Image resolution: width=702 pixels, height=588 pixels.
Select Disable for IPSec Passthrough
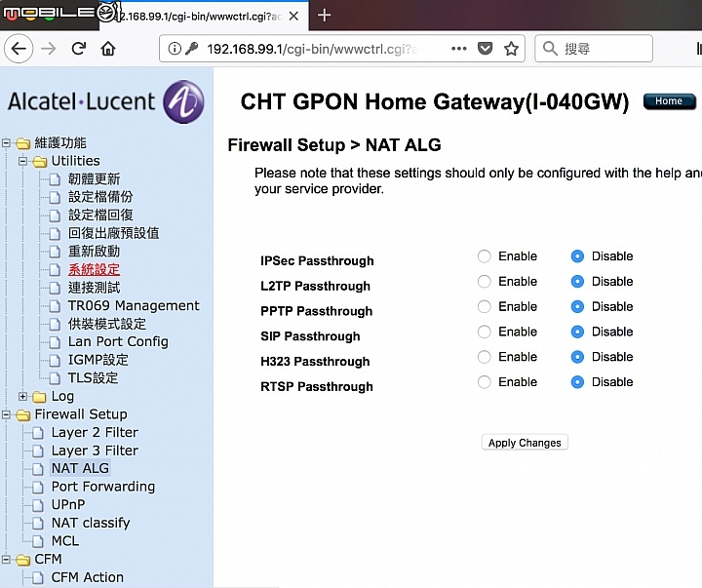tap(577, 256)
